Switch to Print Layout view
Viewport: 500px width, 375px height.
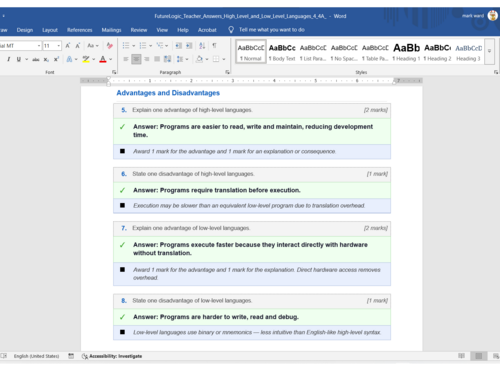point(479,356)
